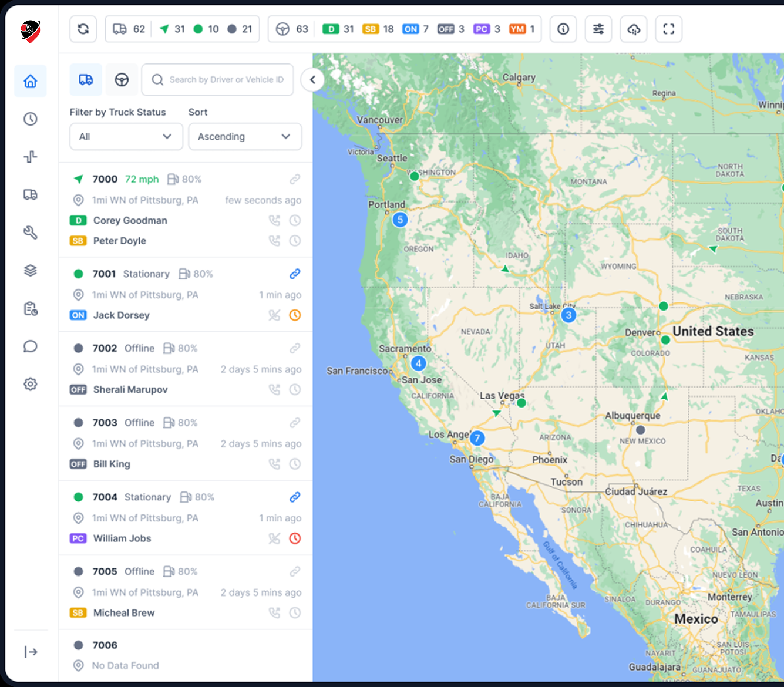Switch to the driver steering wheel view
Screen dimensions: 784x687
pyautogui.click(x=122, y=80)
